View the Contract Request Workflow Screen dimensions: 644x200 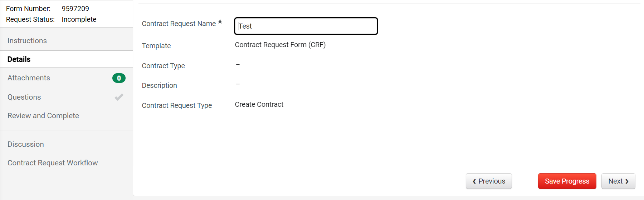click(67, 163)
